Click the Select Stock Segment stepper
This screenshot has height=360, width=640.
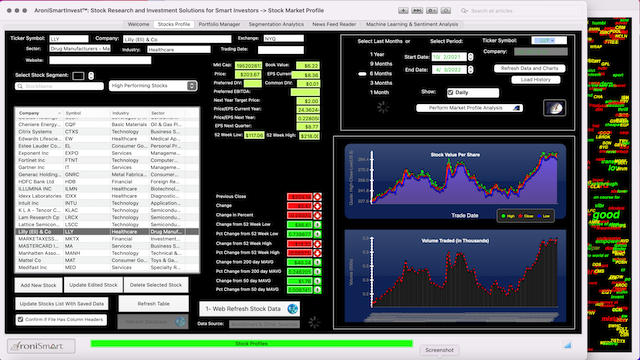click(x=91, y=76)
